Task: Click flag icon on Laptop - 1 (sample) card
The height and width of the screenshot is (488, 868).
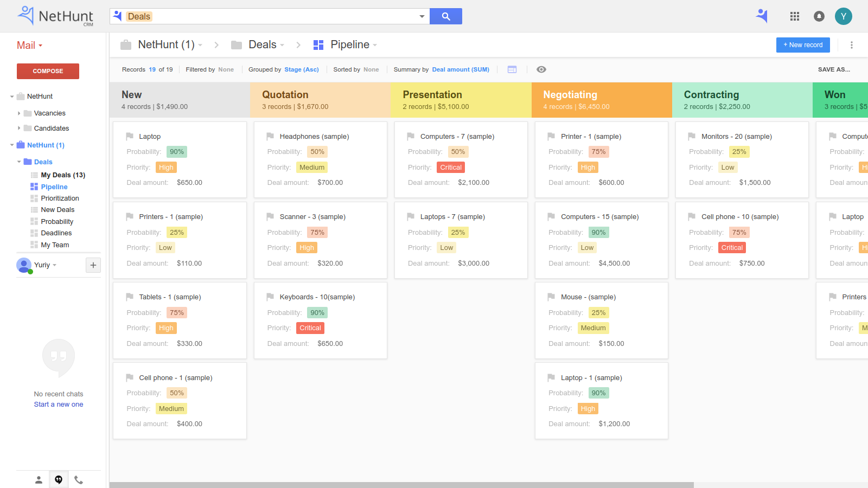Action: point(551,377)
